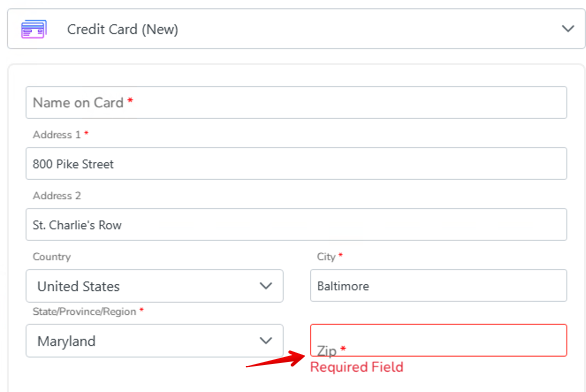Expand the Credit Card (New) chevron
The height and width of the screenshot is (392, 586).
point(568,29)
